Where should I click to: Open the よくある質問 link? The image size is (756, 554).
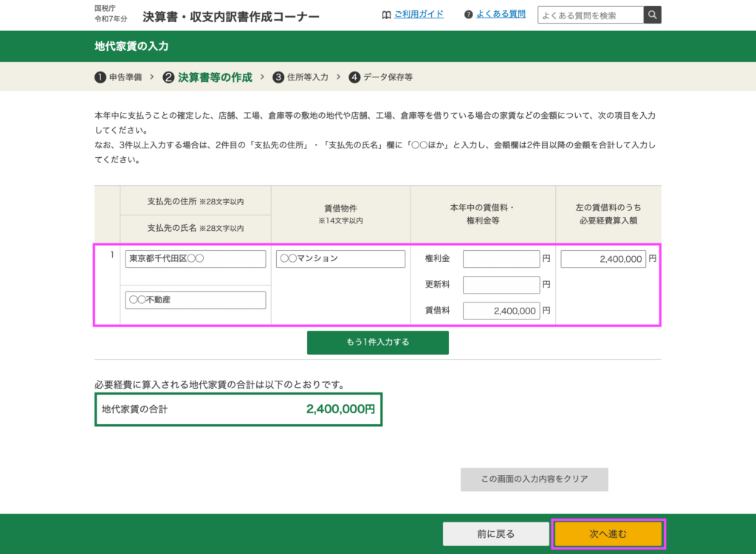click(x=501, y=14)
